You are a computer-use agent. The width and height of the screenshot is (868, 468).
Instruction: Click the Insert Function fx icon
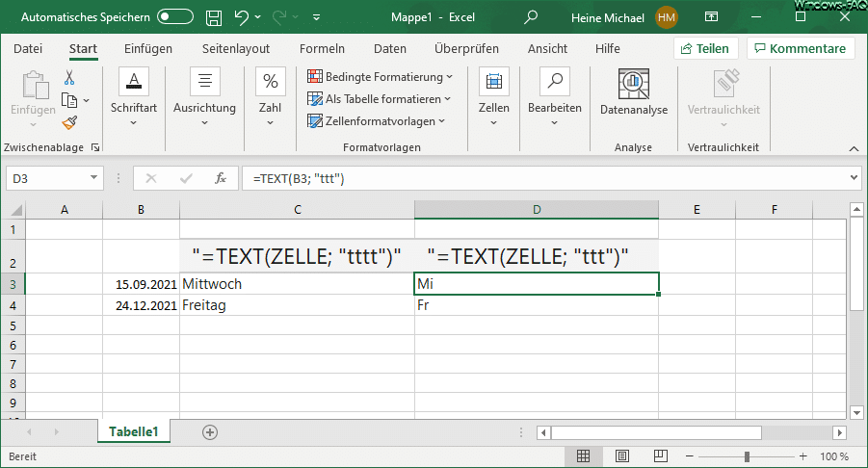[x=221, y=178]
